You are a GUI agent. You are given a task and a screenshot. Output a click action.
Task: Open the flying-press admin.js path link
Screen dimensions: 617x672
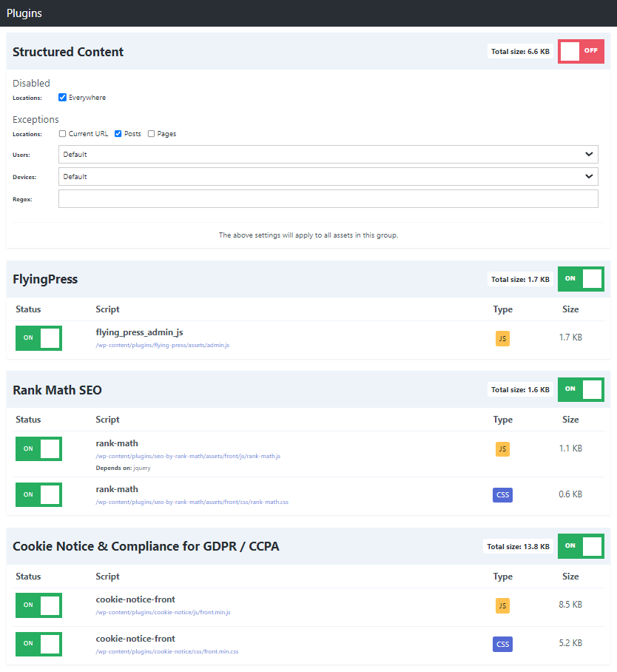tap(163, 345)
